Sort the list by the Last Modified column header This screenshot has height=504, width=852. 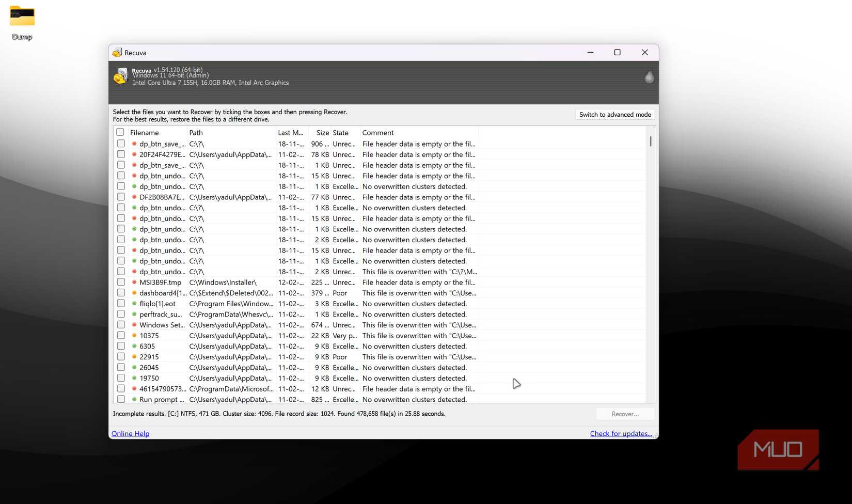point(292,133)
